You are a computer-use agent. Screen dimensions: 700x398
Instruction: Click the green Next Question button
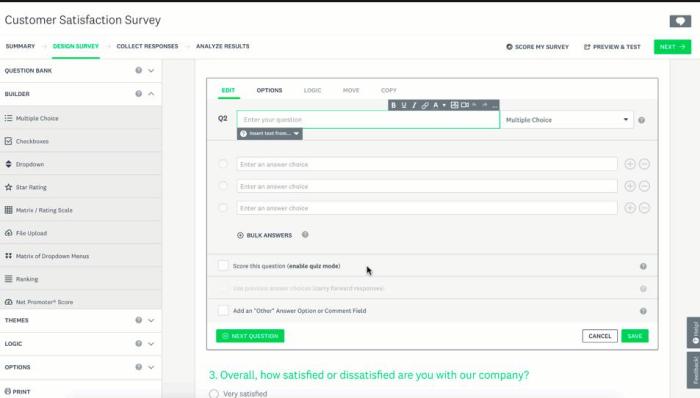click(x=250, y=336)
